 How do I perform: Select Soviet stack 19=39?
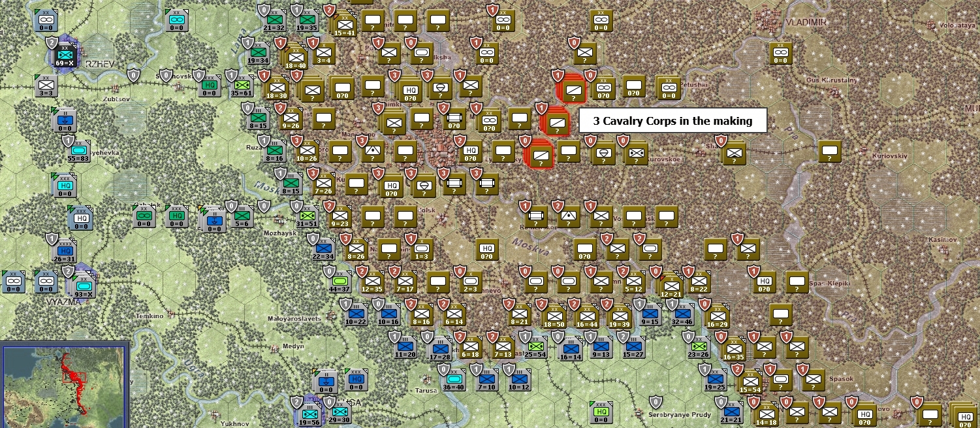(619, 316)
